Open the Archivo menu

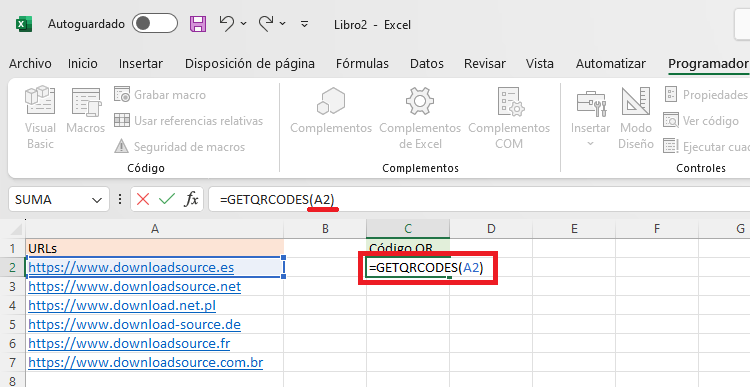click(x=30, y=64)
